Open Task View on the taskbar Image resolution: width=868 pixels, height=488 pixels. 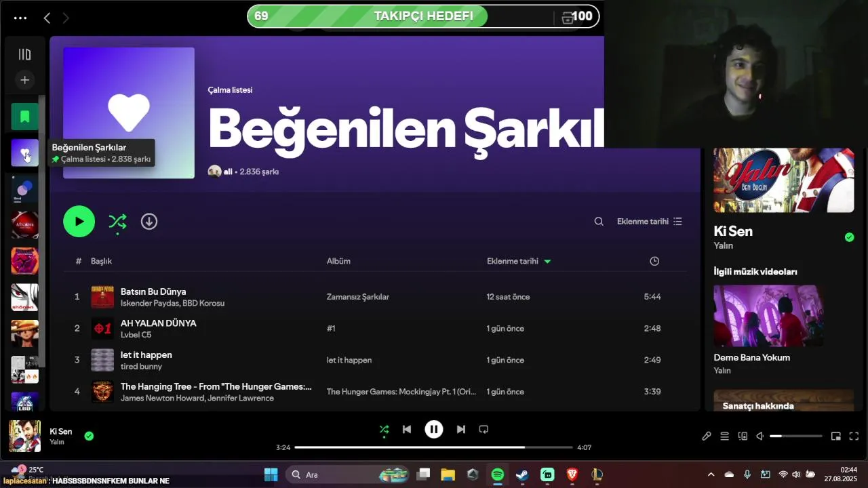(x=423, y=474)
